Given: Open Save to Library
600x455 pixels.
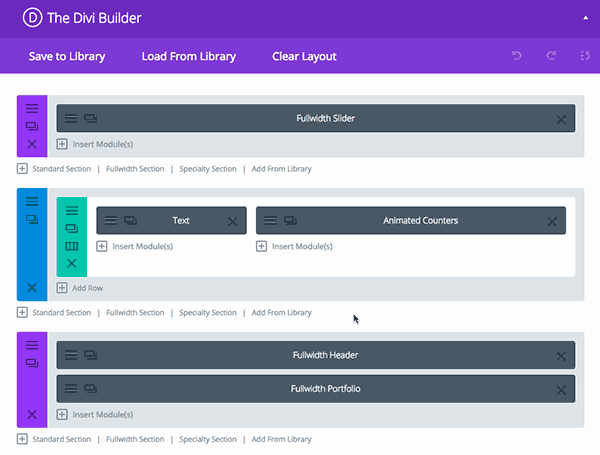Looking at the screenshot, I should point(67,56).
